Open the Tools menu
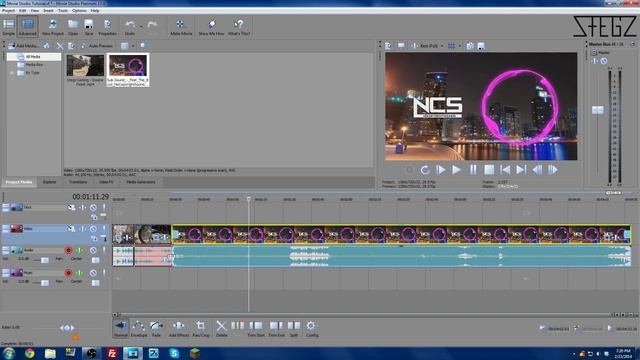The height and width of the screenshot is (360, 640). [x=63, y=11]
